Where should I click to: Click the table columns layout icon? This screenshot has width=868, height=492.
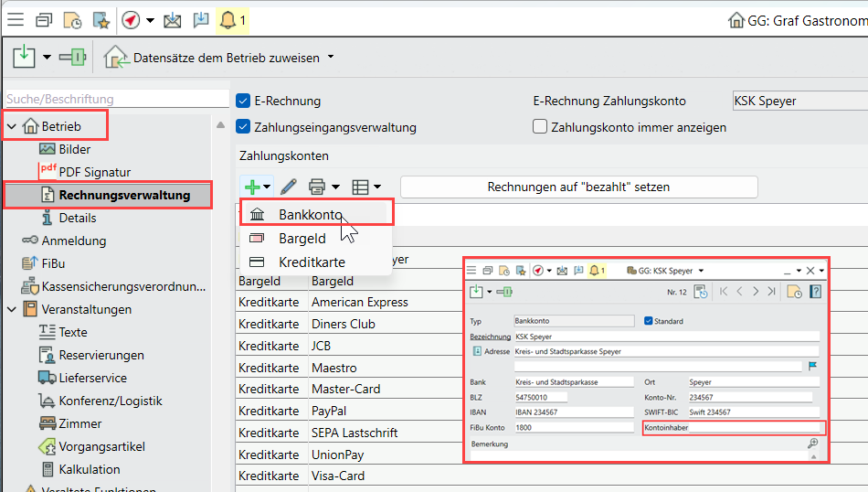point(361,187)
